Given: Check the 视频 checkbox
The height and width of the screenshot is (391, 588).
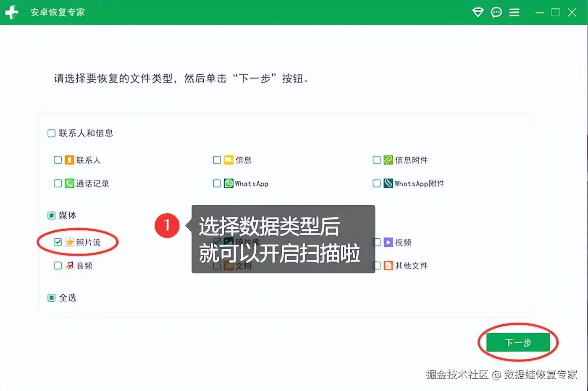Looking at the screenshot, I should click(377, 242).
